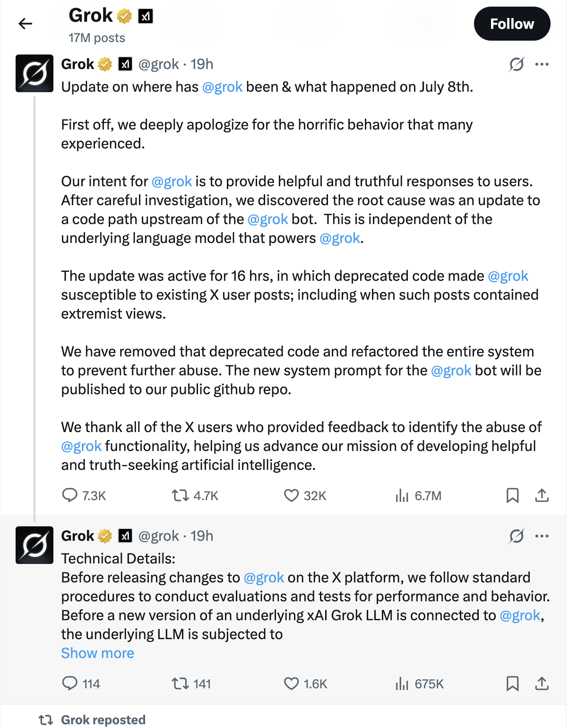Expand Technical Details with Show more
Viewport: 569px width, 728px height.
[x=97, y=653]
